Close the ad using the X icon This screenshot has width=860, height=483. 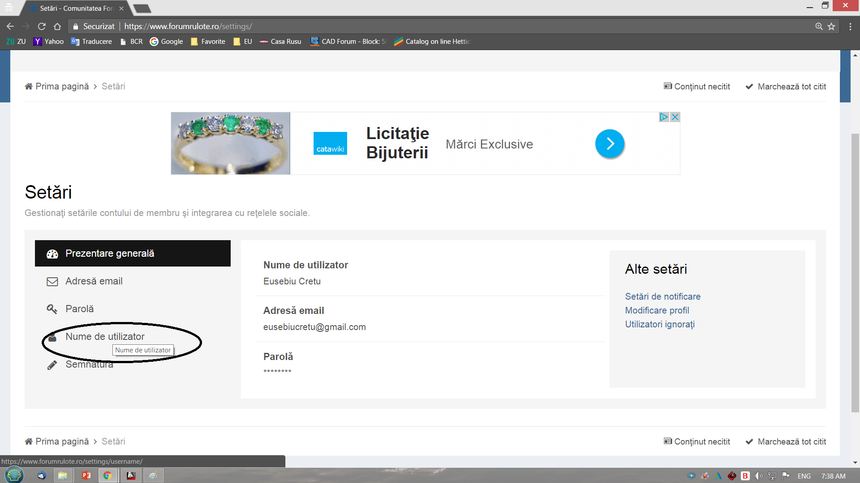[x=675, y=117]
